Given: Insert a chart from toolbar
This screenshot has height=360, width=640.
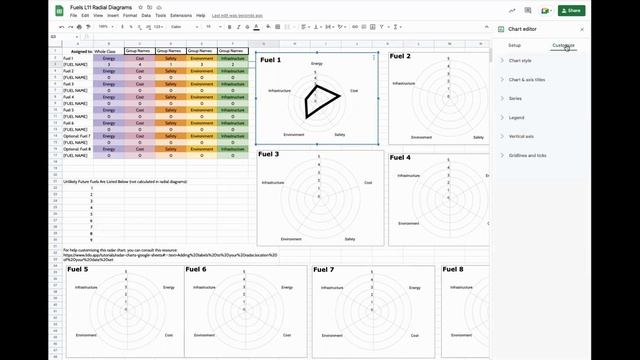Looking at the screenshot, I should click(x=373, y=27).
